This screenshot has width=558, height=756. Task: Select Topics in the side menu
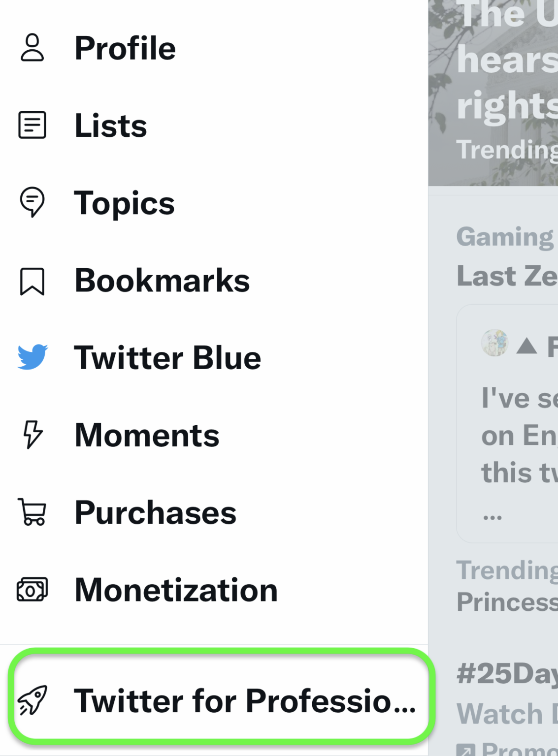[x=124, y=203]
